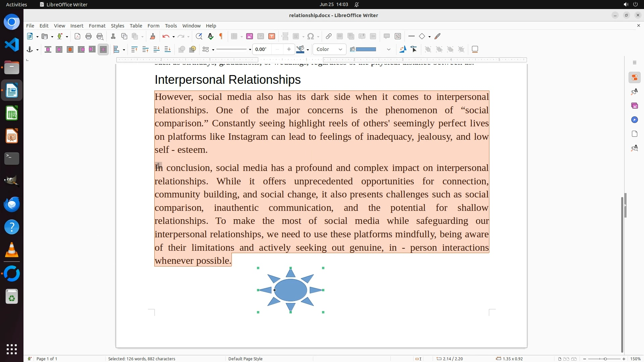Toggle Edit Points mode
Screen dimensions: 644x362
click(x=414, y=50)
